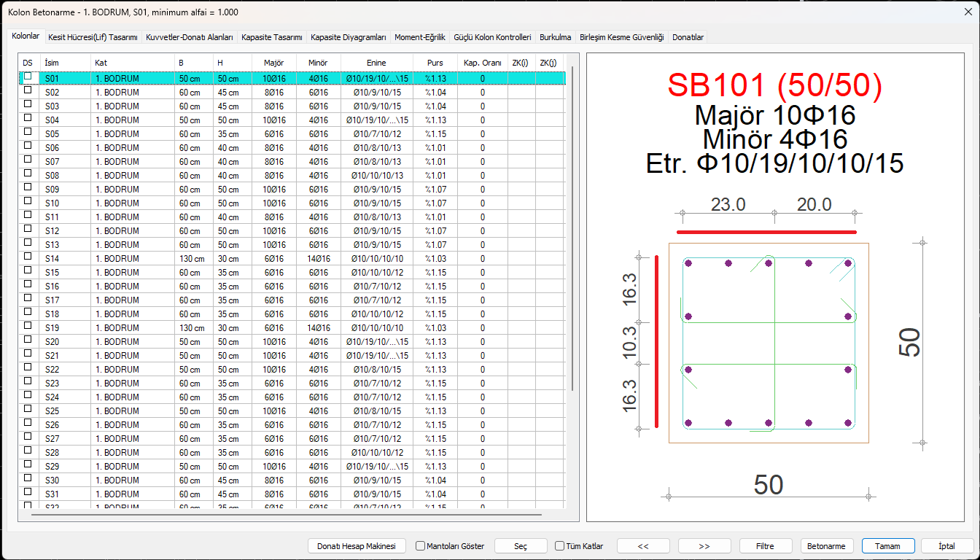Click the 10.3 dimension in section drawing
The height and width of the screenshot is (560, 980).
(629, 342)
